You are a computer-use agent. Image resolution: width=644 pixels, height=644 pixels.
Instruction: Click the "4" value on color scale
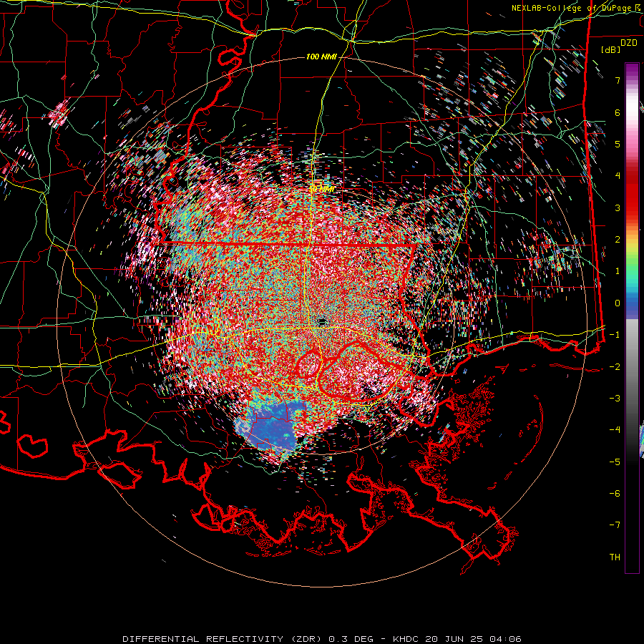pyautogui.click(x=618, y=176)
